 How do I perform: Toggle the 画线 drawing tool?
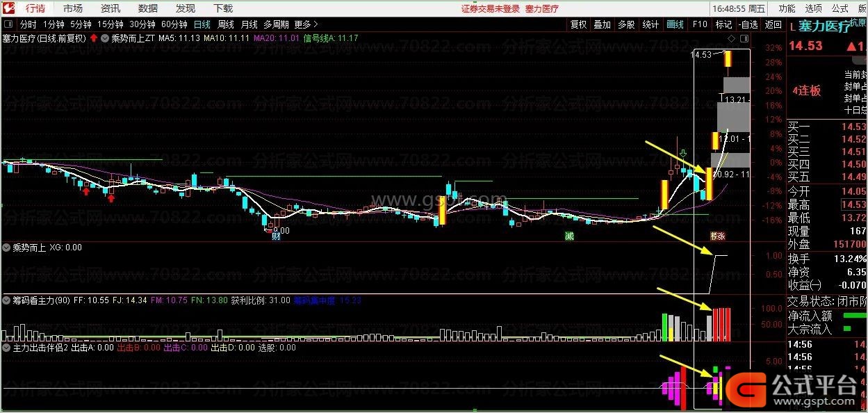coord(675,24)
